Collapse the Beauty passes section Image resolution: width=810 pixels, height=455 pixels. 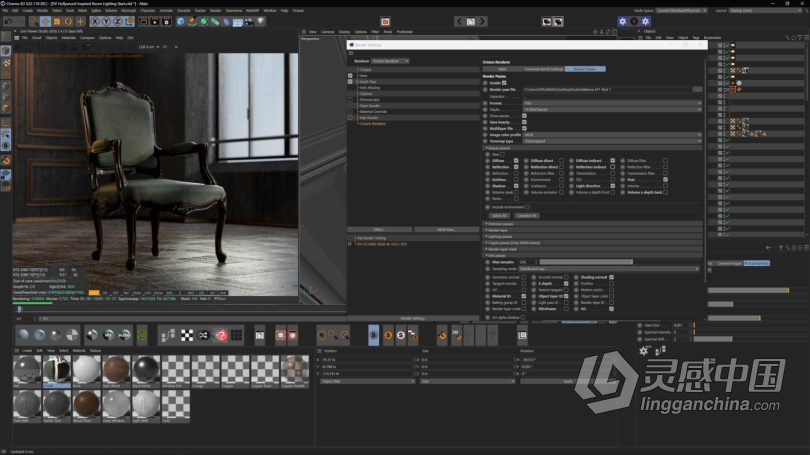[x=593, y=148]
